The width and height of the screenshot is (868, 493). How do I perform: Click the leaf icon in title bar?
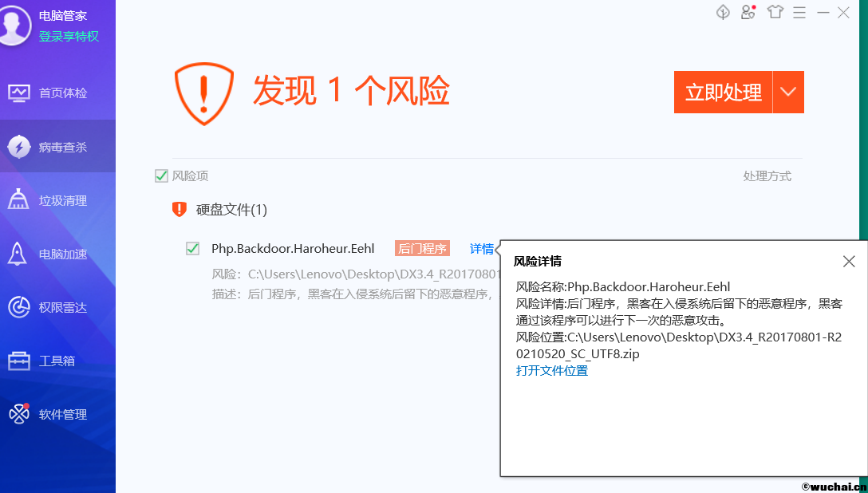[x=723, y=12]
